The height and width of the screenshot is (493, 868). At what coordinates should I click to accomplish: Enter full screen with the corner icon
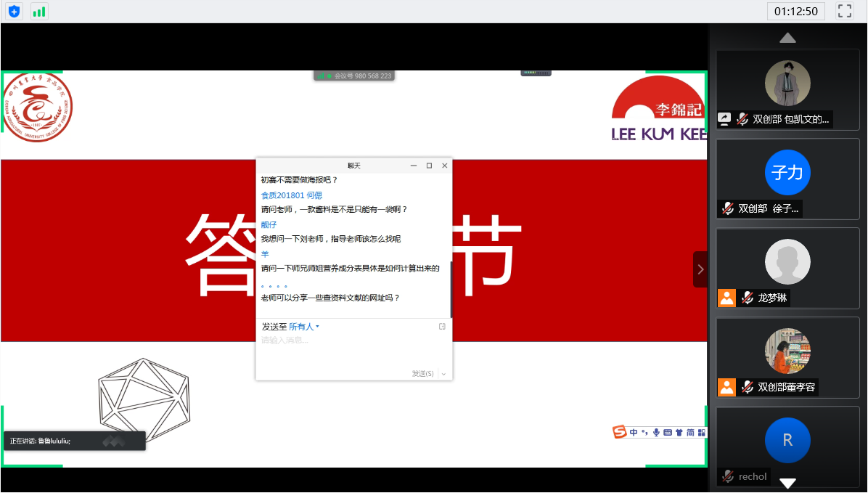point(844,11)
